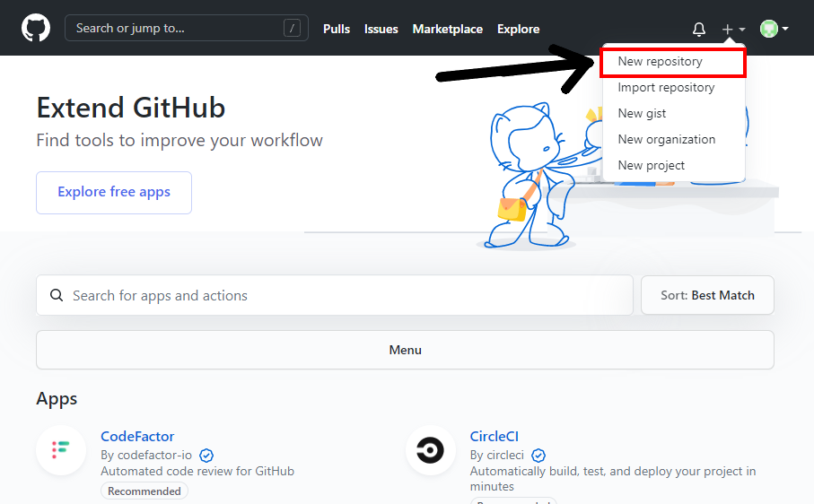Viewport: 814px width, 504px height.
Task: Open the CodeFactor app link
Action: coord(137,437)
